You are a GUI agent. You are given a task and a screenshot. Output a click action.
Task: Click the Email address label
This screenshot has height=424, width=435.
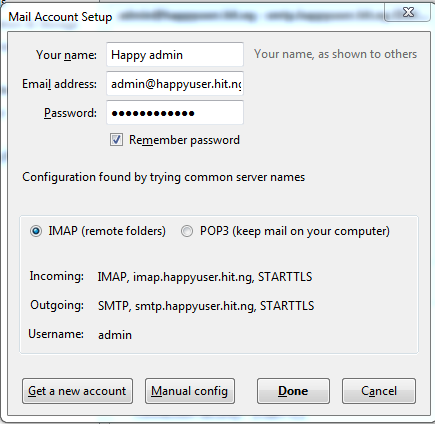pos(59,84)
